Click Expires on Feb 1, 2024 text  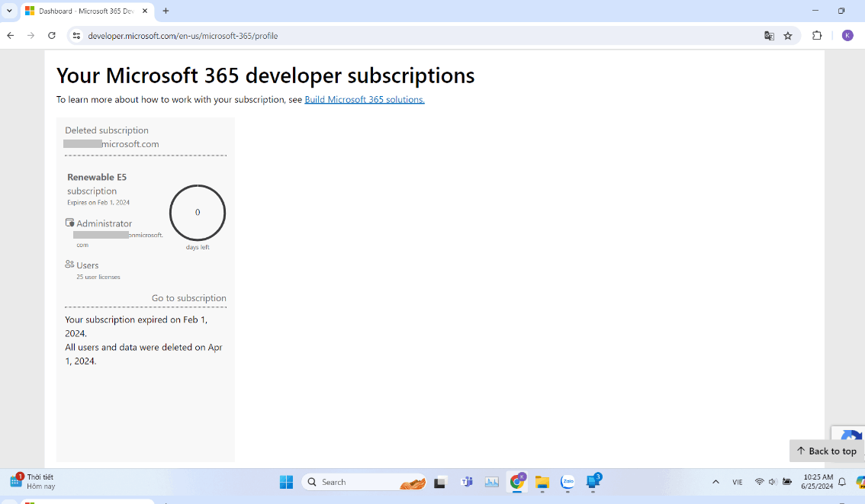pyautogui.click(x=98, y=203)
